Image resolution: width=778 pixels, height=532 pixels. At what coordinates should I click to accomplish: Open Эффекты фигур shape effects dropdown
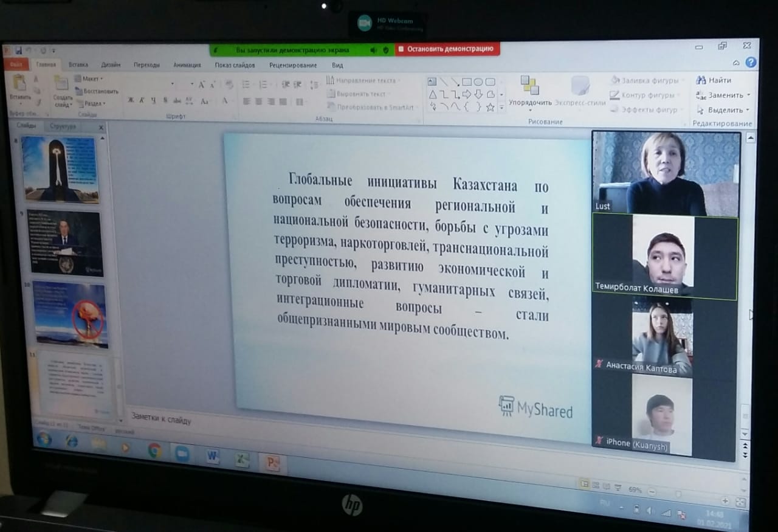(x=646, y=110)
